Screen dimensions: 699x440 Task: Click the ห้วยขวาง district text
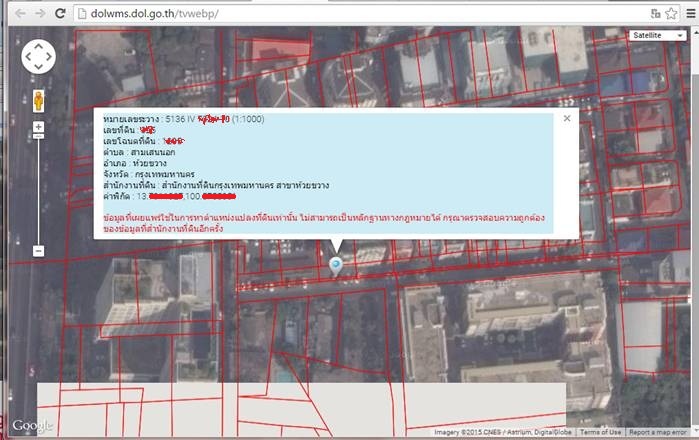(150, 163)
